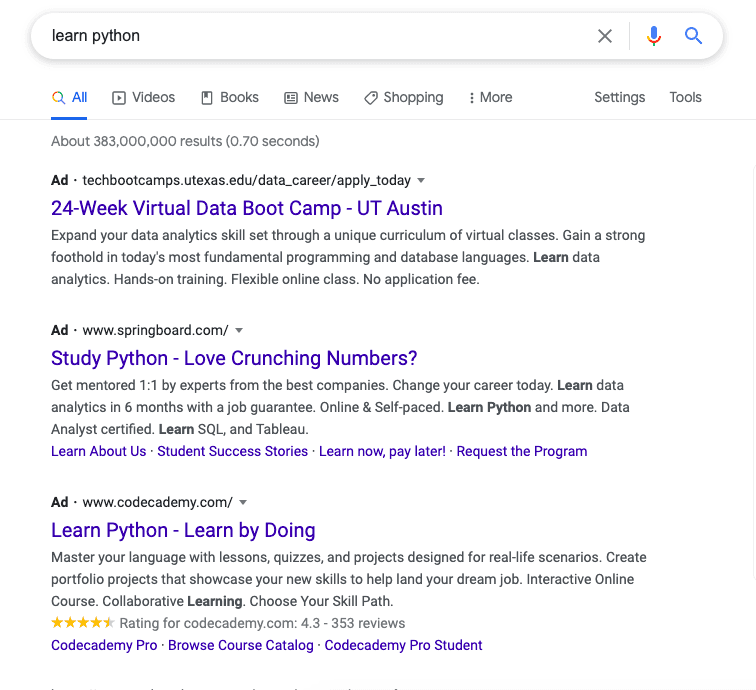Open the Codecademy Pro Student sitelink

pyautogui.click(x=403, y=645)
